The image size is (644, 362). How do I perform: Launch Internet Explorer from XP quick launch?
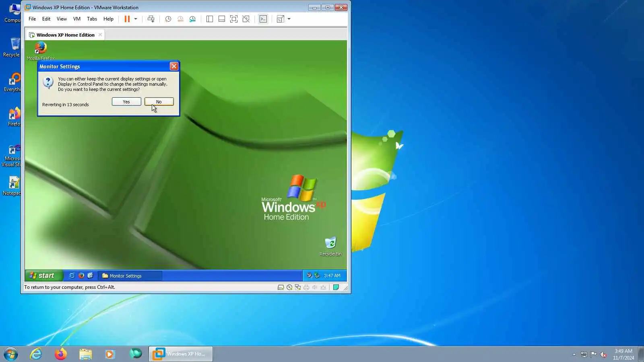(72, 276)
